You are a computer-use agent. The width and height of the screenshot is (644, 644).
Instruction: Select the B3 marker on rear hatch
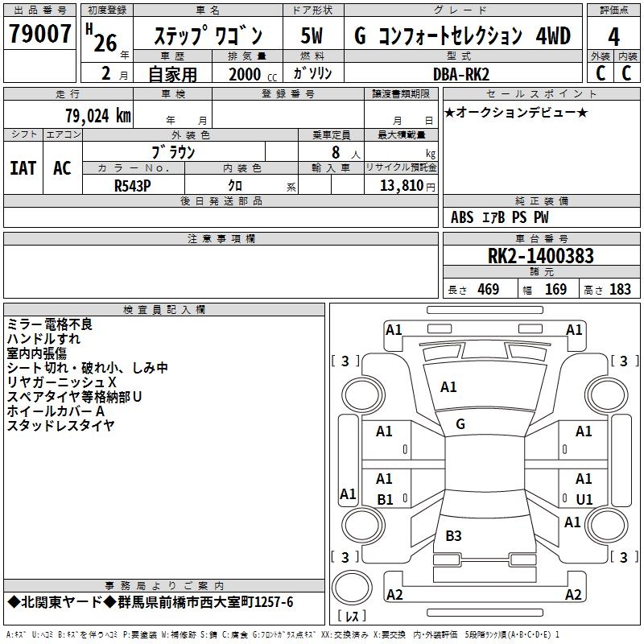(453, 535)
